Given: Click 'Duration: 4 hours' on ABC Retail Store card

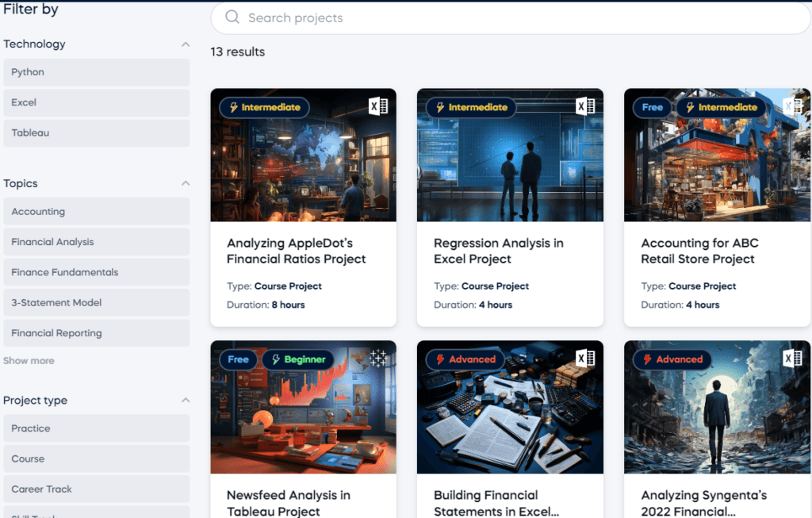Looking at the screenshot, I should [680, 305].
